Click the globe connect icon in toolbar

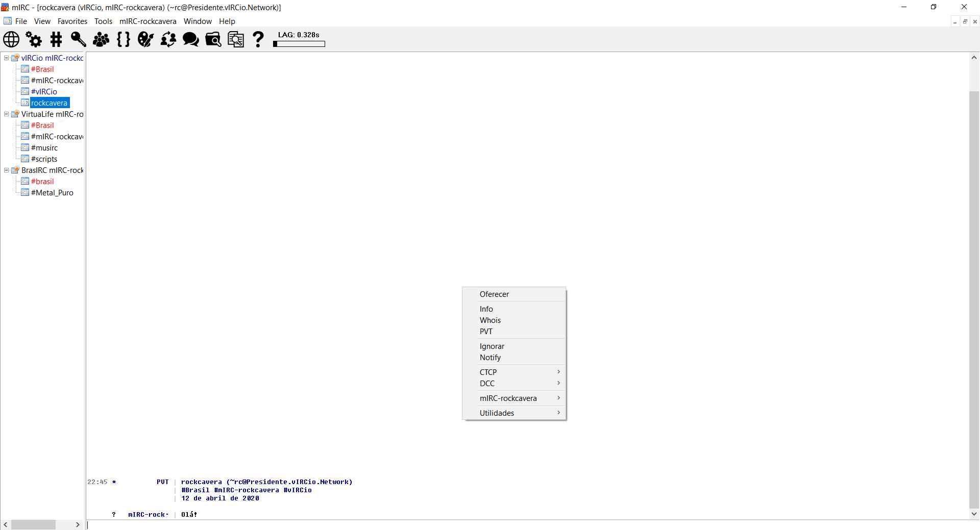11,39
